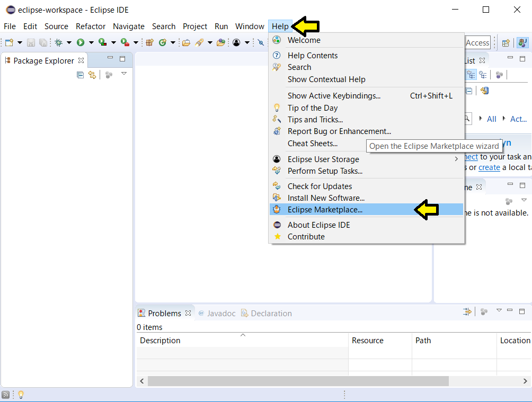Switch to the Javadoc tab
The width and height of the screenshot is (532, 402).
[x=217, y=313]
